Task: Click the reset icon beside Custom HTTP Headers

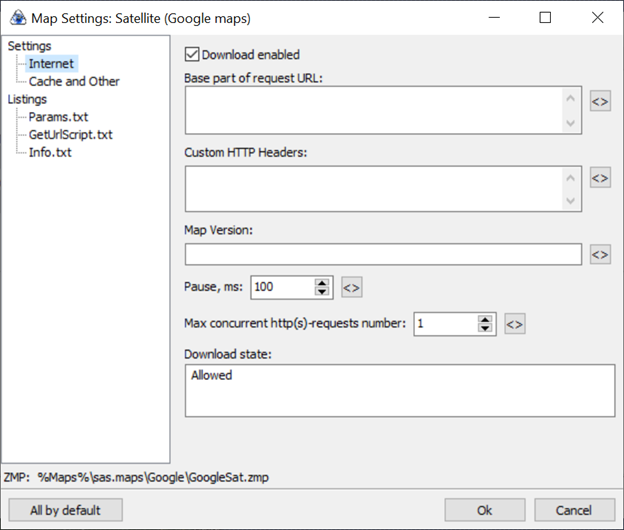Action: point(599,178)
